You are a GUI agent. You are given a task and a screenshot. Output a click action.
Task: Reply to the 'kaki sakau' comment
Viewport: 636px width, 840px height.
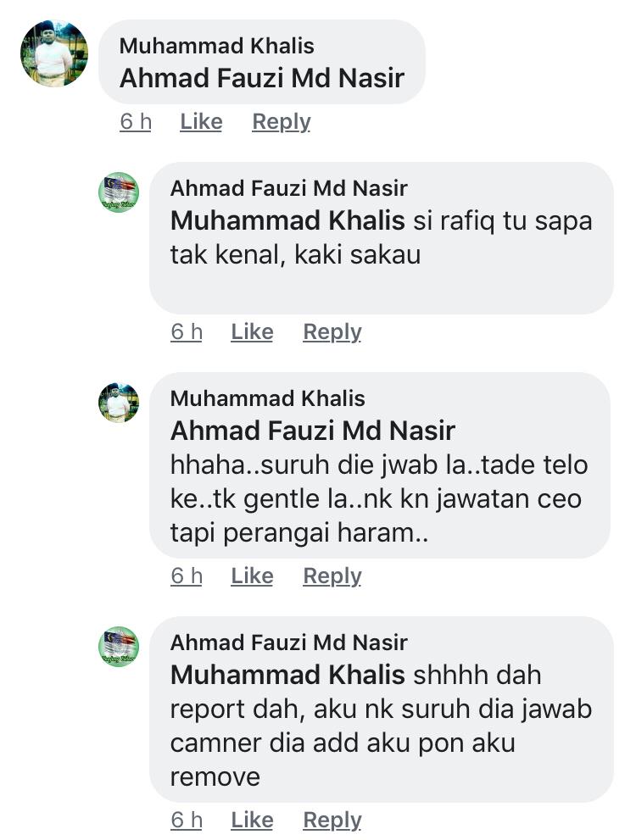point(332,332)
